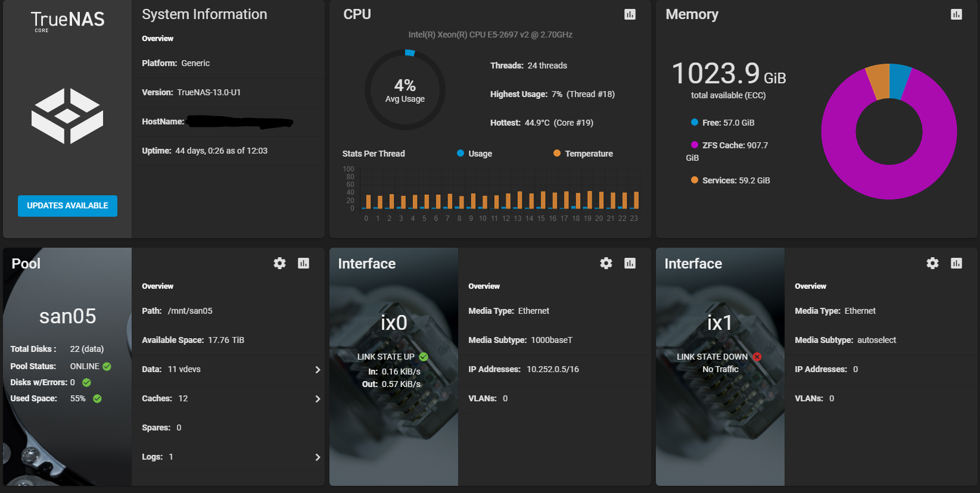The image size is (980, 493).
Task: Click the ix1 IP Addresses 0 row
Action: (x=881, y=369)
